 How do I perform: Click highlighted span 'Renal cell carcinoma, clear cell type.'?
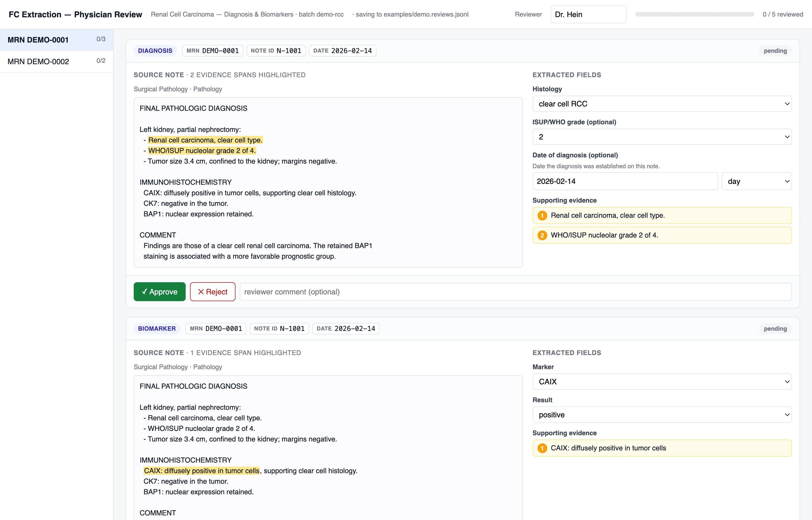pyautogui.click(x=205, y=140)
